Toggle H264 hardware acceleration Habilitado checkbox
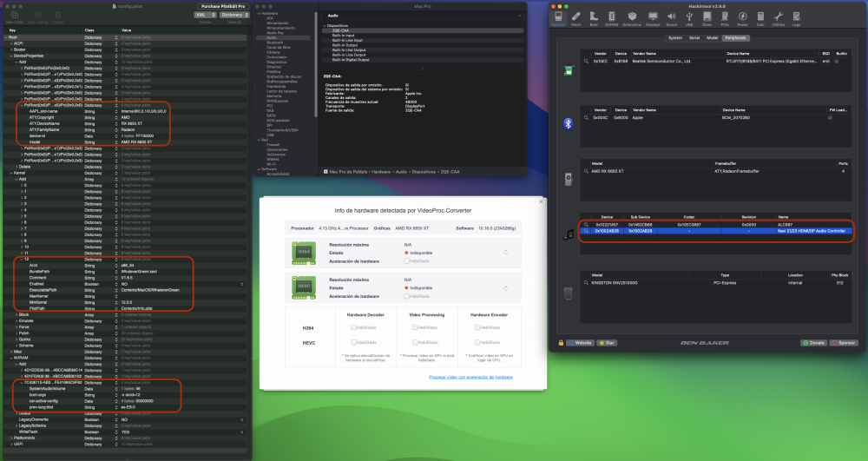This screenshot has width=868, height=461. [x=407, y=260]
